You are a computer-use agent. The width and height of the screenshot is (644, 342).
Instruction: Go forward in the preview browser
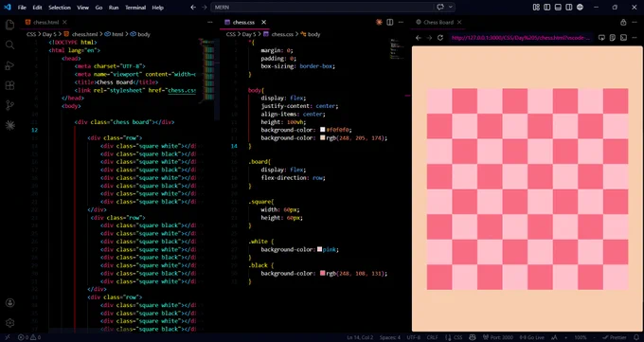coord(429,37)
